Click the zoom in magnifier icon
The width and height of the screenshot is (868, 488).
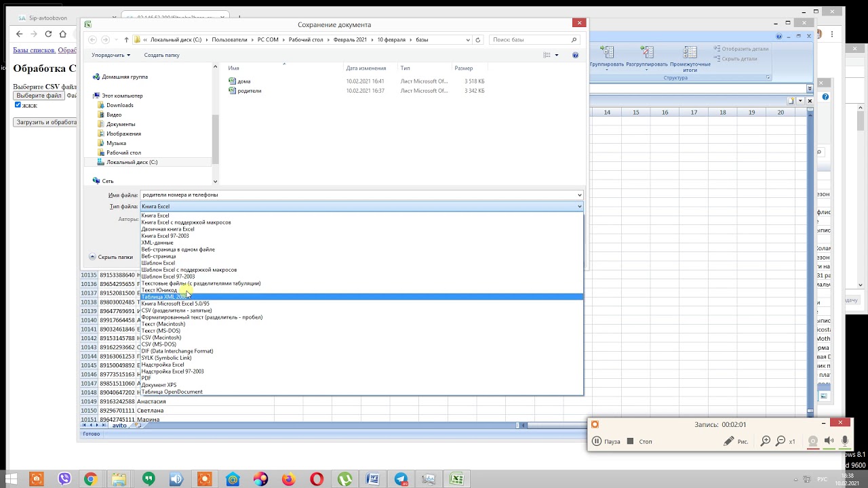tap(766, 441)
